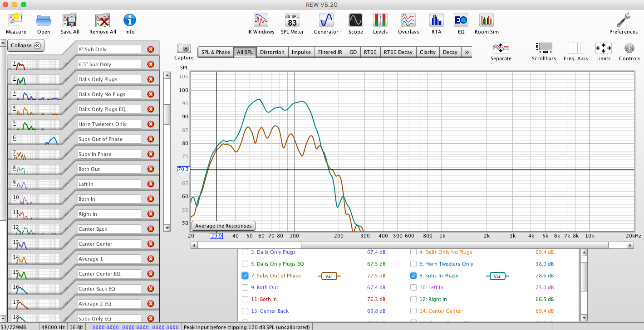Enable 11: Both In trace

click(245, 299)
